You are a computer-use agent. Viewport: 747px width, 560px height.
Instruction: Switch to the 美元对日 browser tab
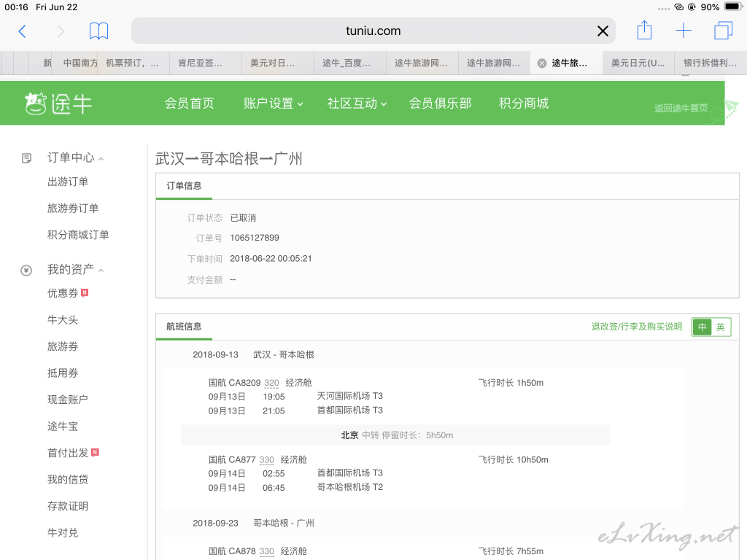(278, 63)
